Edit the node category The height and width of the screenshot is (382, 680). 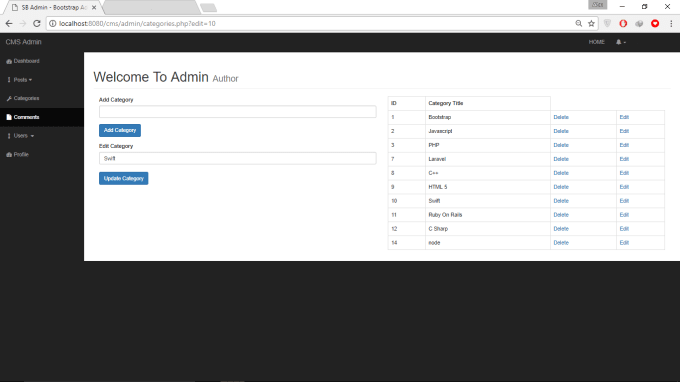click(x=624, y=243)
